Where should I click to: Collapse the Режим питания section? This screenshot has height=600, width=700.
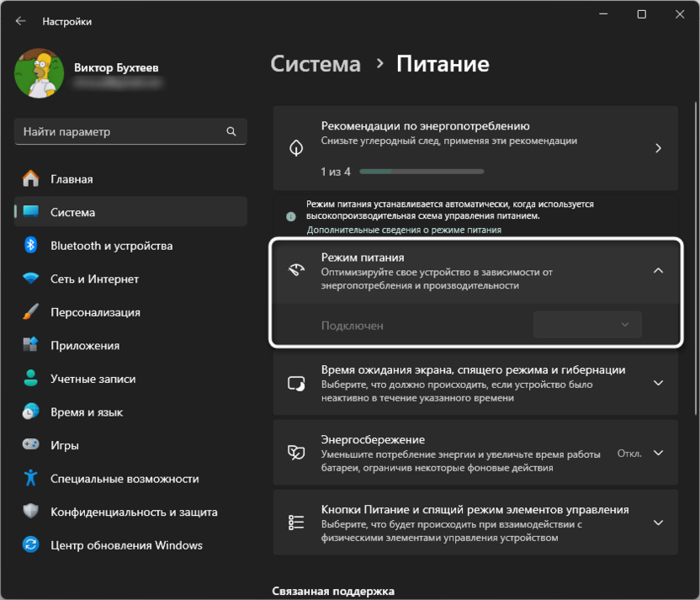point(658,271)
